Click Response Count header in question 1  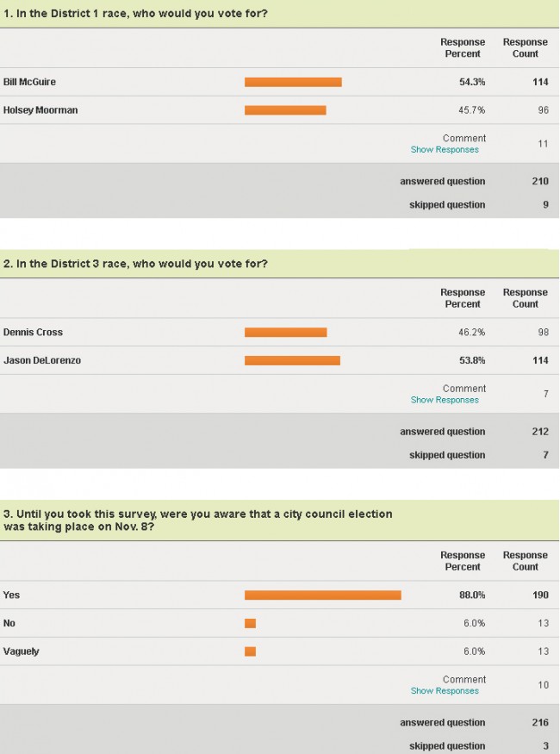click(x=525, y=48)
